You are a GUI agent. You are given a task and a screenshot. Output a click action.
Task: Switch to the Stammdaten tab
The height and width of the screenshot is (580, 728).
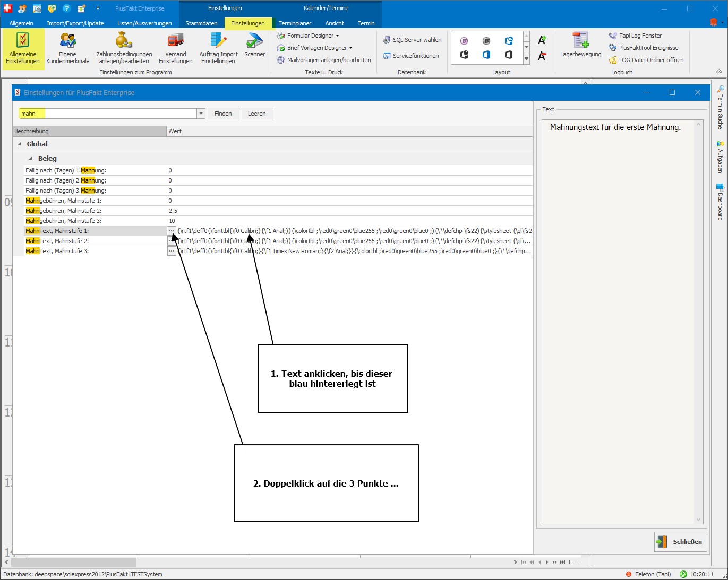[x=201, y=23]
